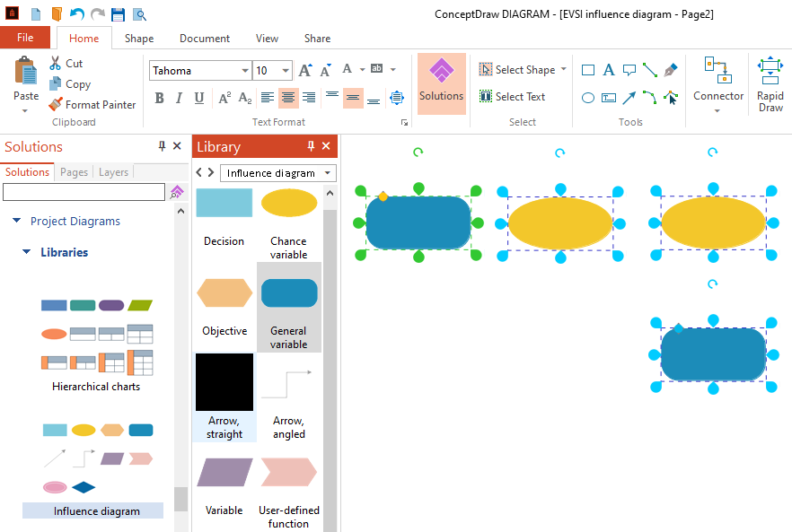
Task: Undo the last action
Action: (x=77, y=13)
